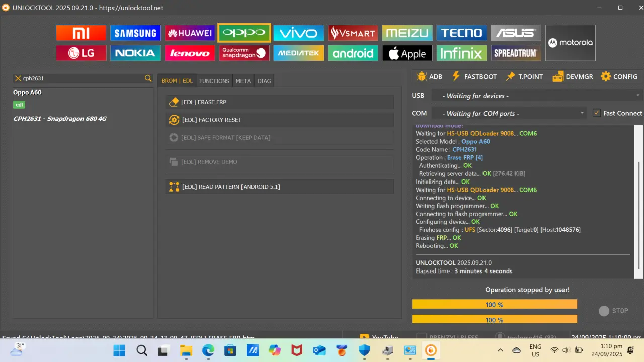Open the ADB tool
Viewport: 644px width, 362px height.
click(429, 77)
